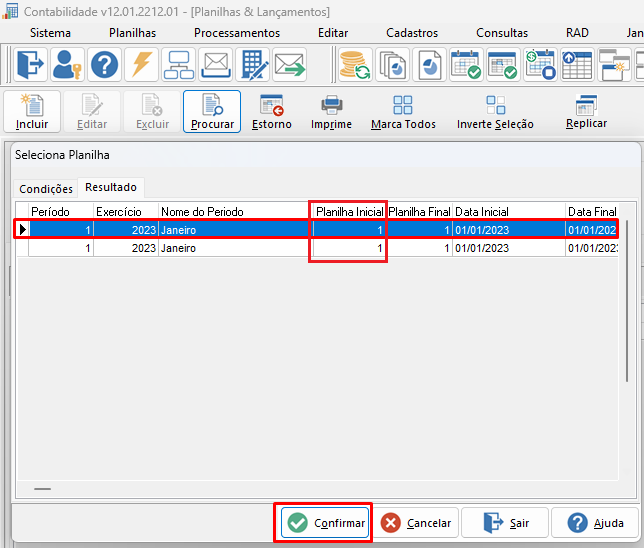Image resolution: width=644 pixels, height=548 pixels.
Task: Open the RAD menu
Action: (x=577, y=33)
